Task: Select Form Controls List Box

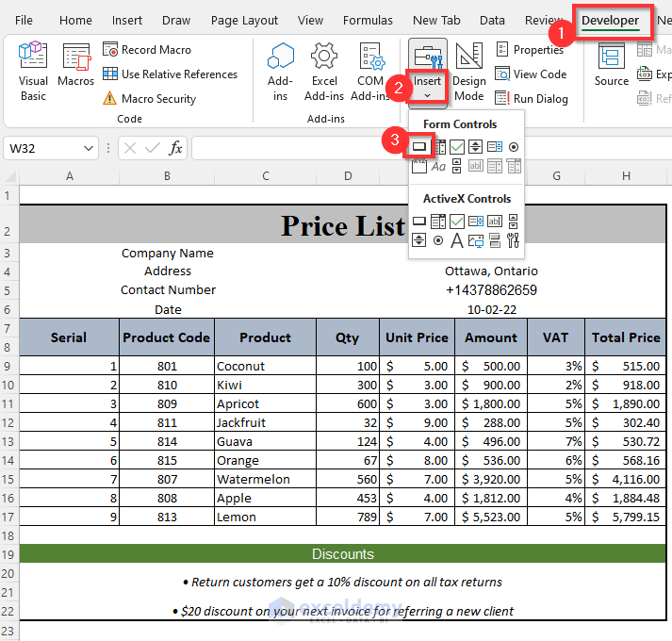Action: pos(495,147)
